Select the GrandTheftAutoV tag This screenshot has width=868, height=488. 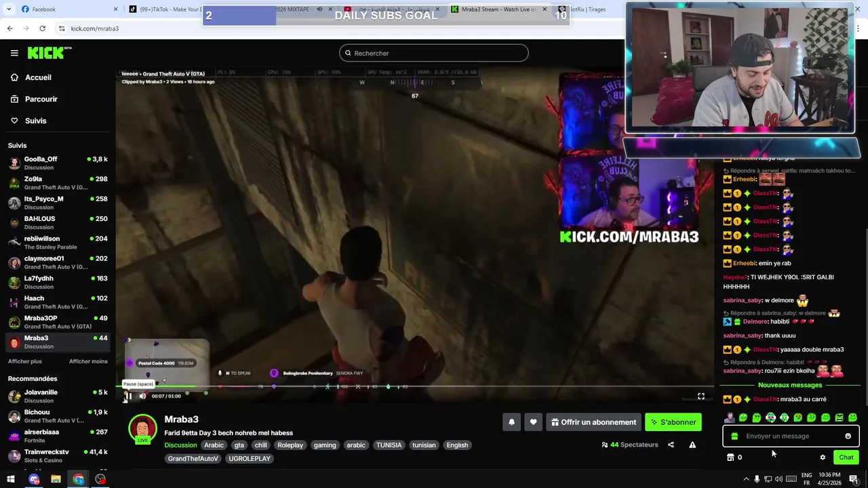tap(193, 459)
